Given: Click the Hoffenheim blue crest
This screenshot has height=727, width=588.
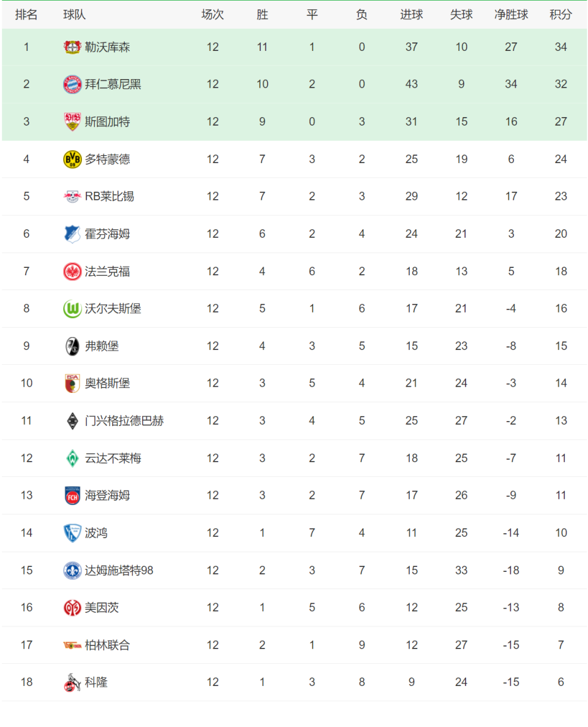Looking at the screenshot, I should [x=72, y=234].
